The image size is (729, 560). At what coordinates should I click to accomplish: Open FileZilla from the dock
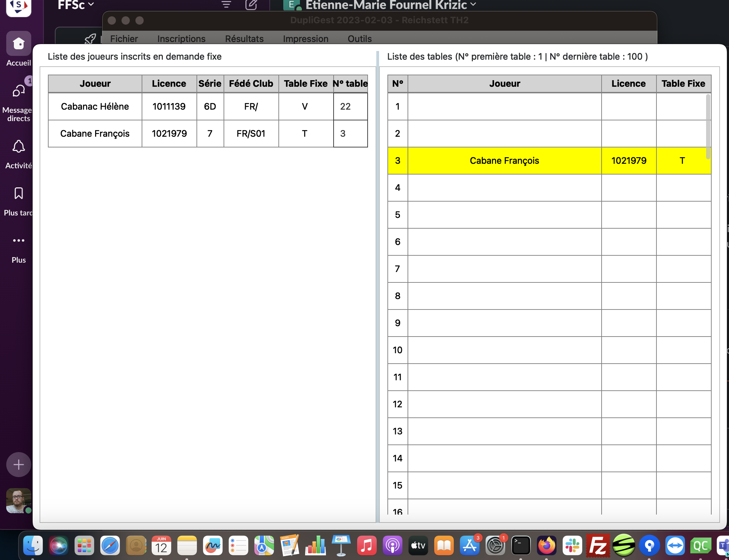point(597,546)
